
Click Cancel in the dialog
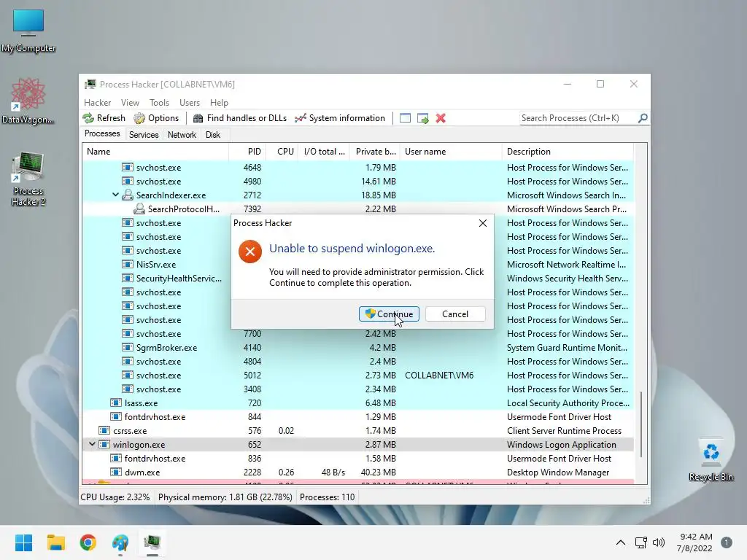[455, 314]
